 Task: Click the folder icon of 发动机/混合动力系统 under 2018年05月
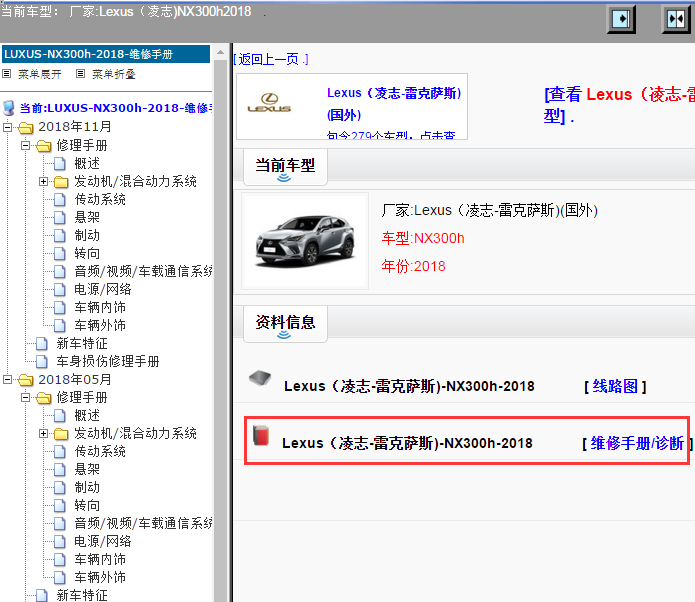click(61, 434)
